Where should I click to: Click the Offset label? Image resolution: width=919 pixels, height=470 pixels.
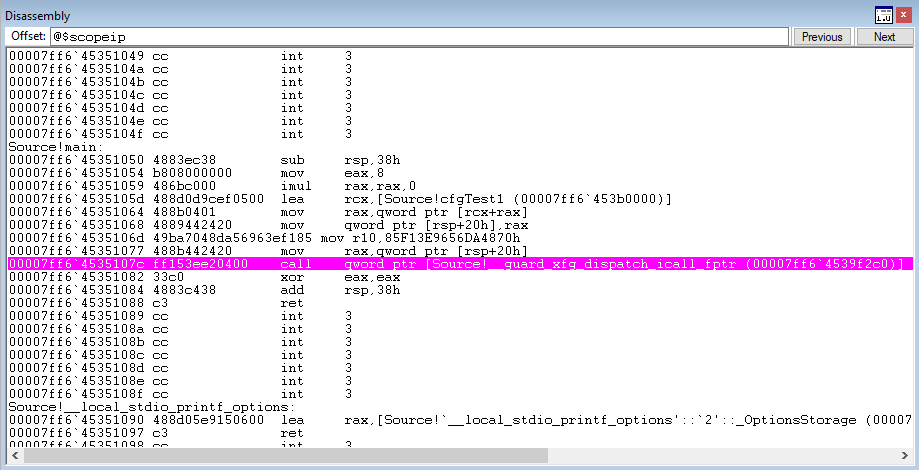[x=28, y=36]
